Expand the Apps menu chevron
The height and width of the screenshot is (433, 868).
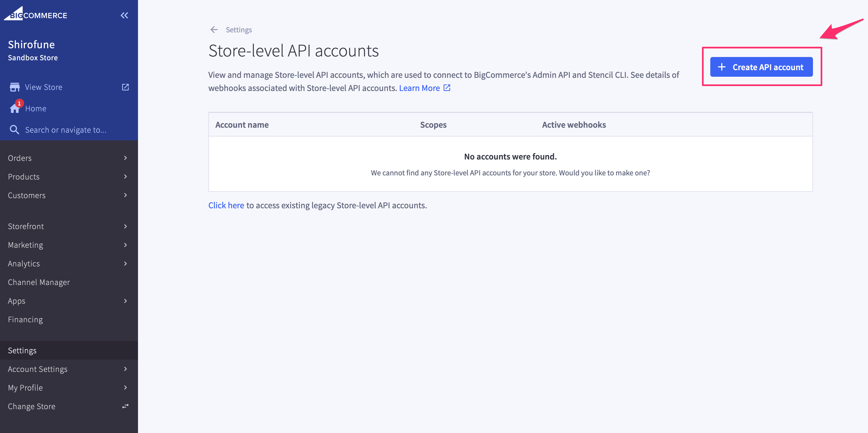(125, 301)
